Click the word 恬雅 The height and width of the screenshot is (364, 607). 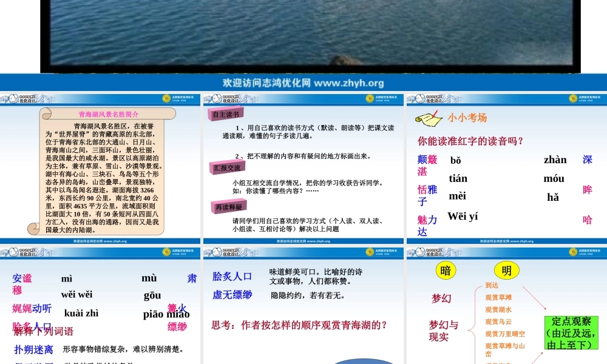click(427, 189)
